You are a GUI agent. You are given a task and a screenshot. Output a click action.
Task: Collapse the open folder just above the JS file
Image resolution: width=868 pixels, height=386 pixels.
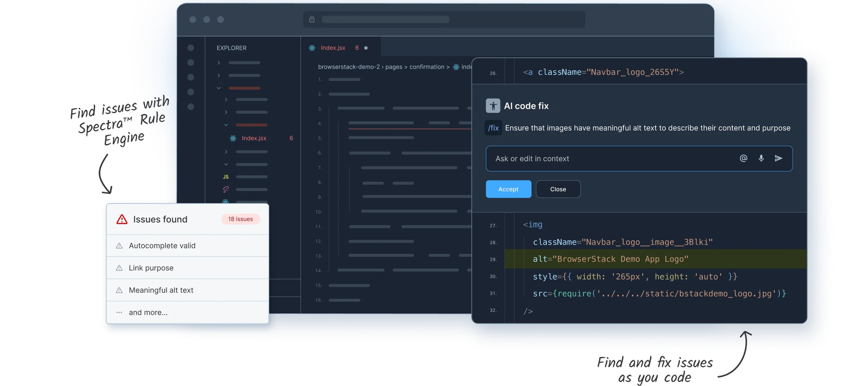click(x=226, y=165)
